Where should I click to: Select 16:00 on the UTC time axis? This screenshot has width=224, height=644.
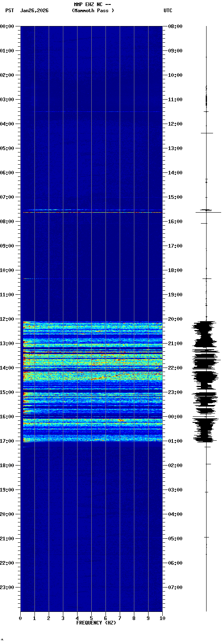coord(175,222)
